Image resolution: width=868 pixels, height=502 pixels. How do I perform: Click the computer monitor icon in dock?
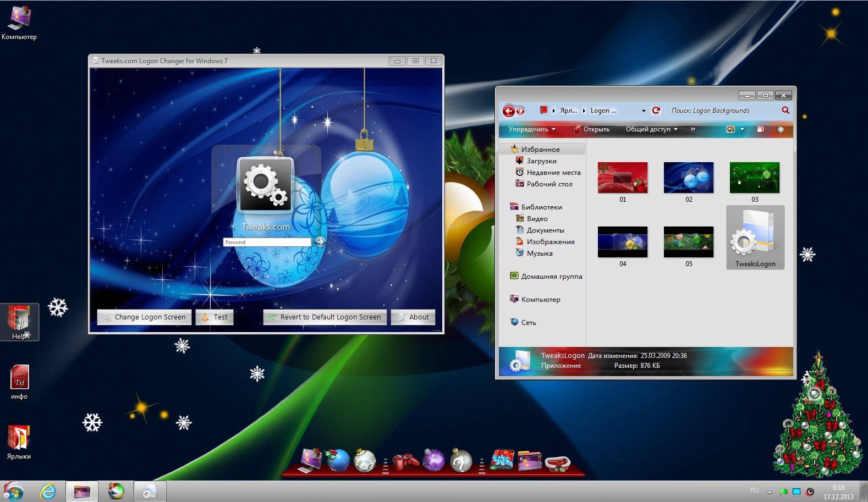click(x=311, y=461)
